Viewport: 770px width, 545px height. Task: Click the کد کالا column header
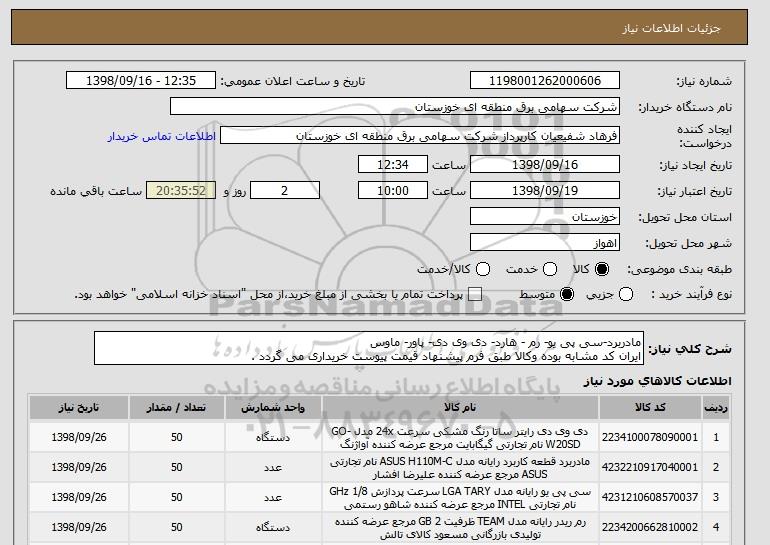(650, 408)
